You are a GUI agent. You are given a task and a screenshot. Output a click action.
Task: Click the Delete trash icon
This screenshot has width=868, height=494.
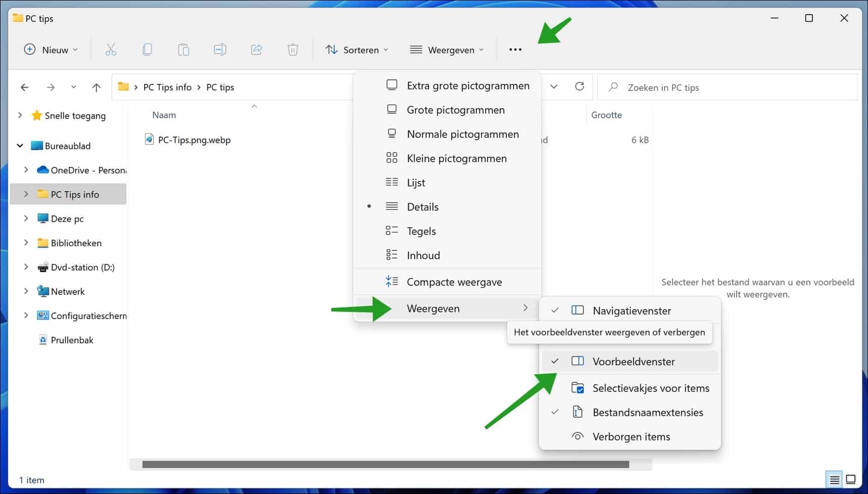click(293, 49)
